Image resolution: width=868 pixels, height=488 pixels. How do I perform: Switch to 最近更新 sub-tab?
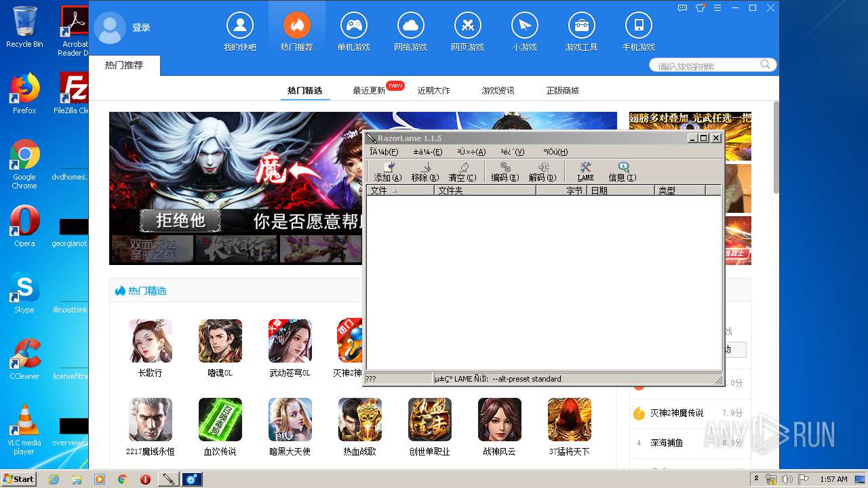click(x=369, y=90)
